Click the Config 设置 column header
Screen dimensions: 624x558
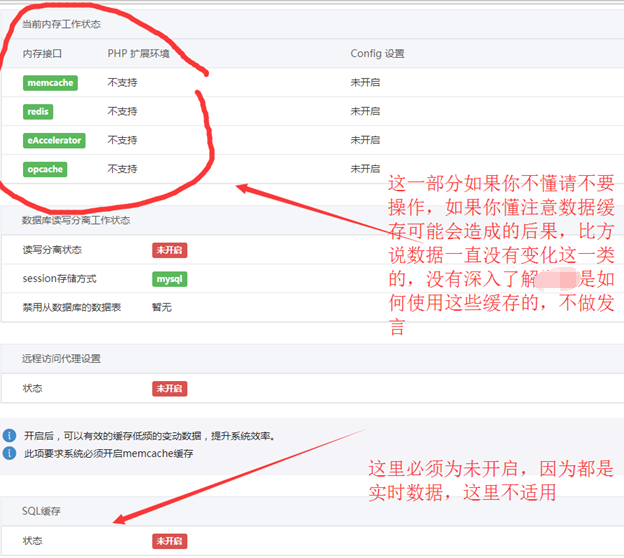[377, 54]
